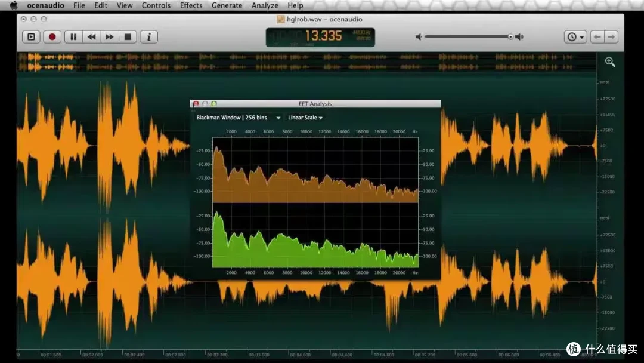Open the Help menu
The width and height of the screenshot is (644, 363).
click(x=295, y=5)
